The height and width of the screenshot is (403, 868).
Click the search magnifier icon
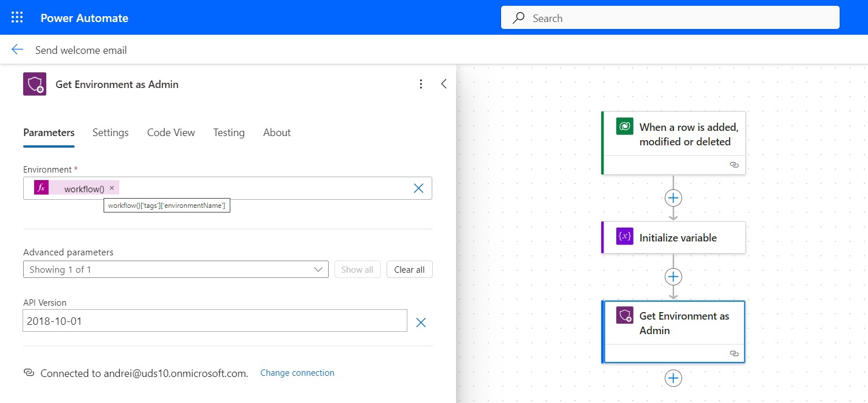tap(519, 18)
